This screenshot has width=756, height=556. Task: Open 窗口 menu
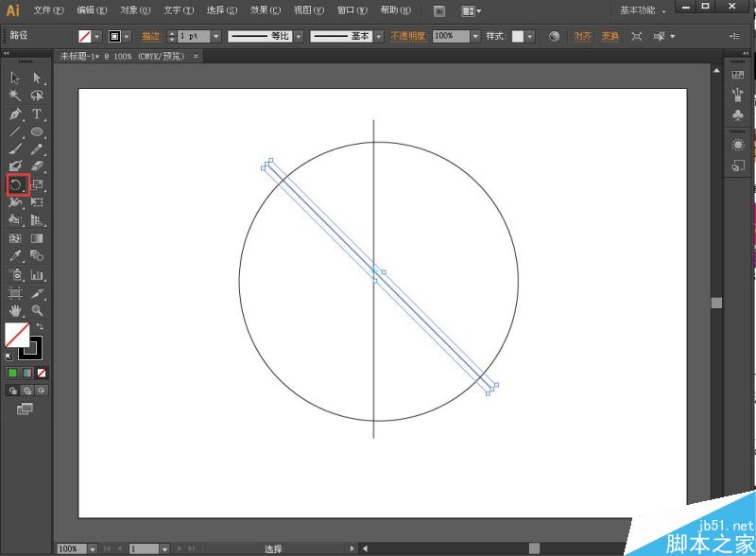[352, 9]
